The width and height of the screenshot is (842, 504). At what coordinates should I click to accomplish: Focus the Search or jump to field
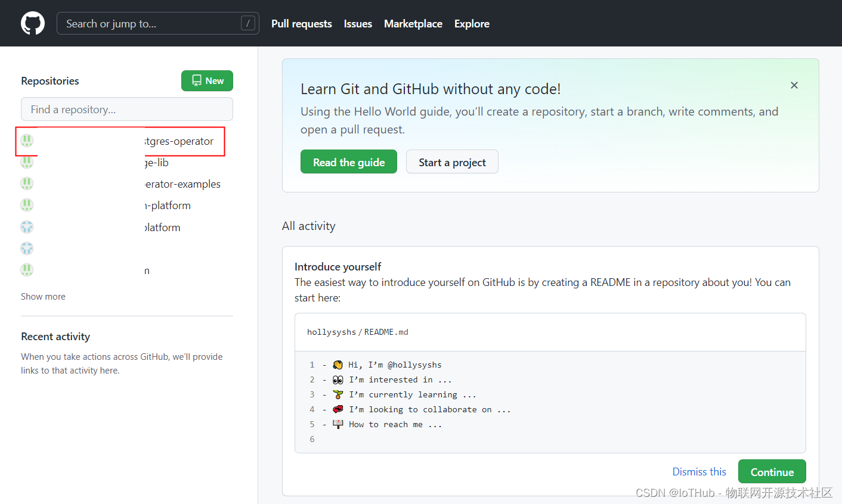[158, 23]
